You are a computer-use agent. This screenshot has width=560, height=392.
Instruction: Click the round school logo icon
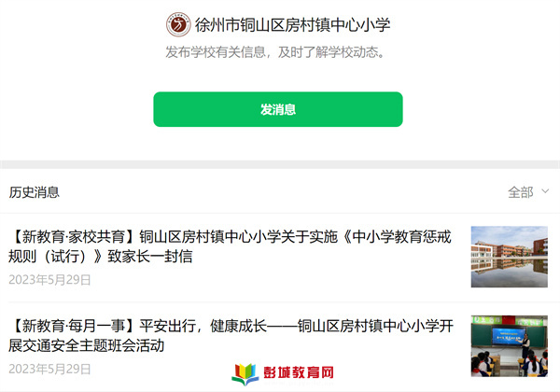pyautogui.click(x=178, y=24)
